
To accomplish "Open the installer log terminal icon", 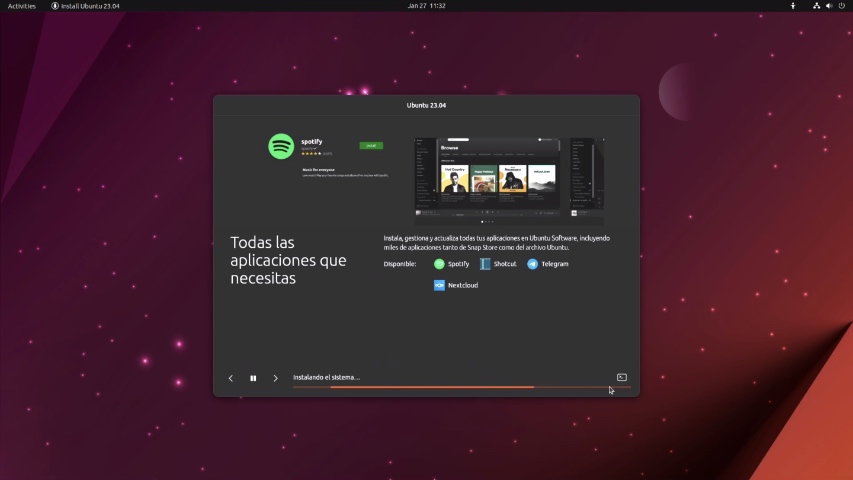I will [x=622, y=377].
